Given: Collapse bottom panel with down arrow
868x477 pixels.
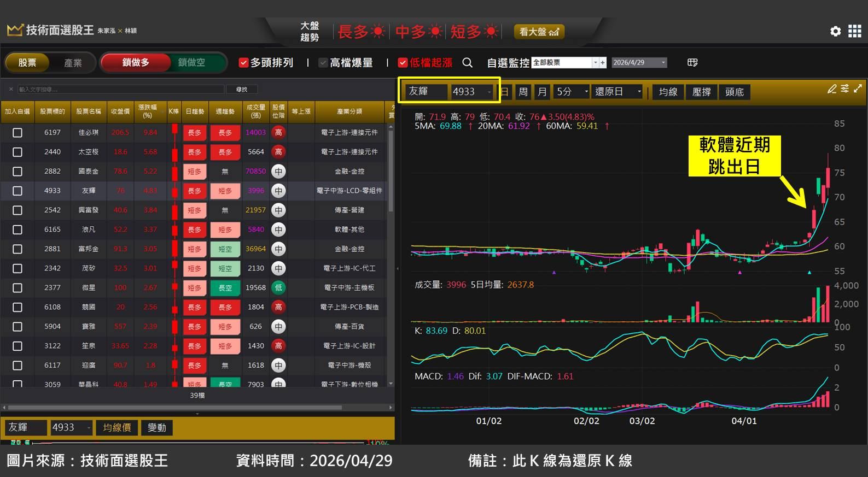Looking at the screenshot, I should tap(197, 414).
